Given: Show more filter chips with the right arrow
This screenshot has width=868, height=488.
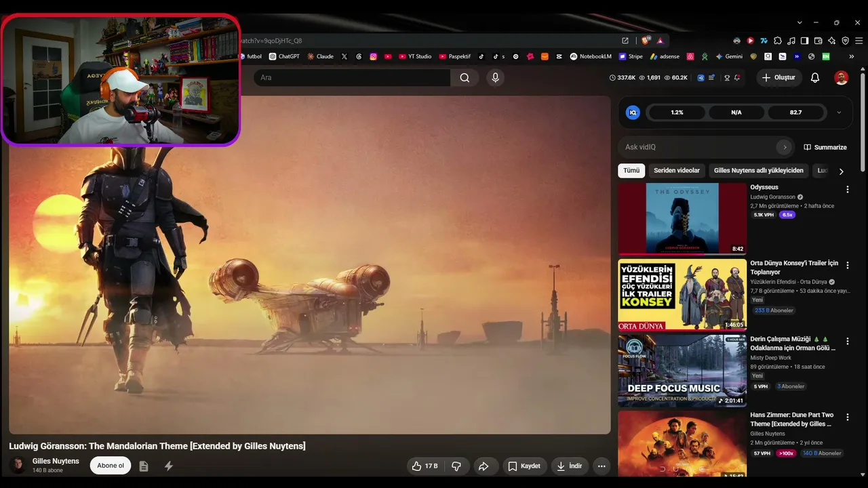Looking at the screenshot, I should point(841,171).
